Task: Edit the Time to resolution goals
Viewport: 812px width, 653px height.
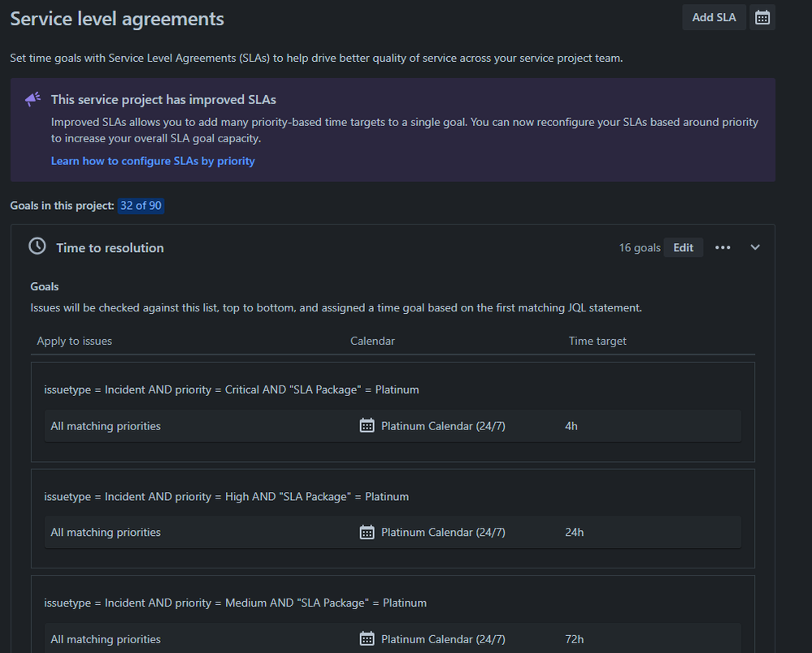Action: point(683,247)
